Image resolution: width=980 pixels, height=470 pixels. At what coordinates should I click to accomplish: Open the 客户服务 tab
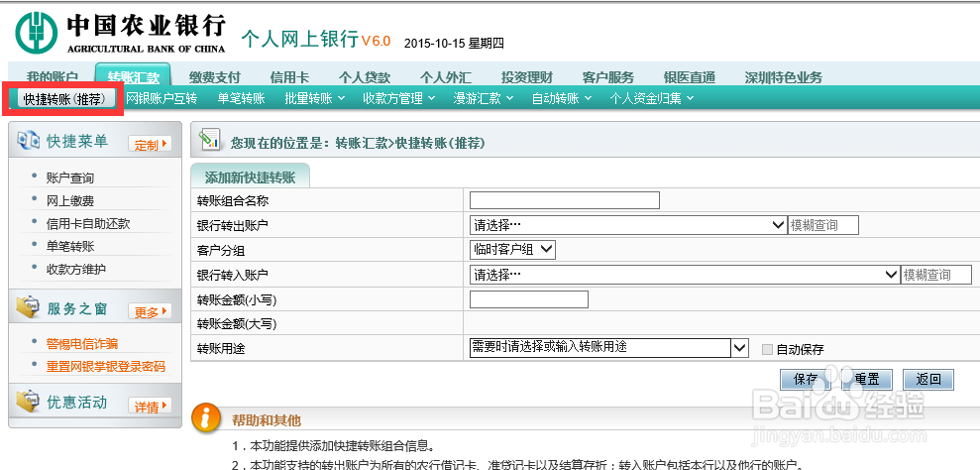(x=608, y=77)
